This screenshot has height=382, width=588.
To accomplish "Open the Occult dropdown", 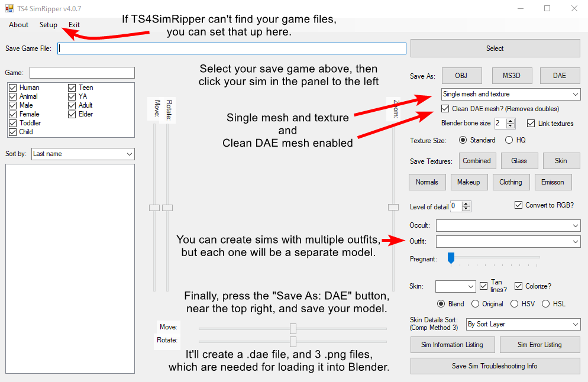I will tap(508, 226).
